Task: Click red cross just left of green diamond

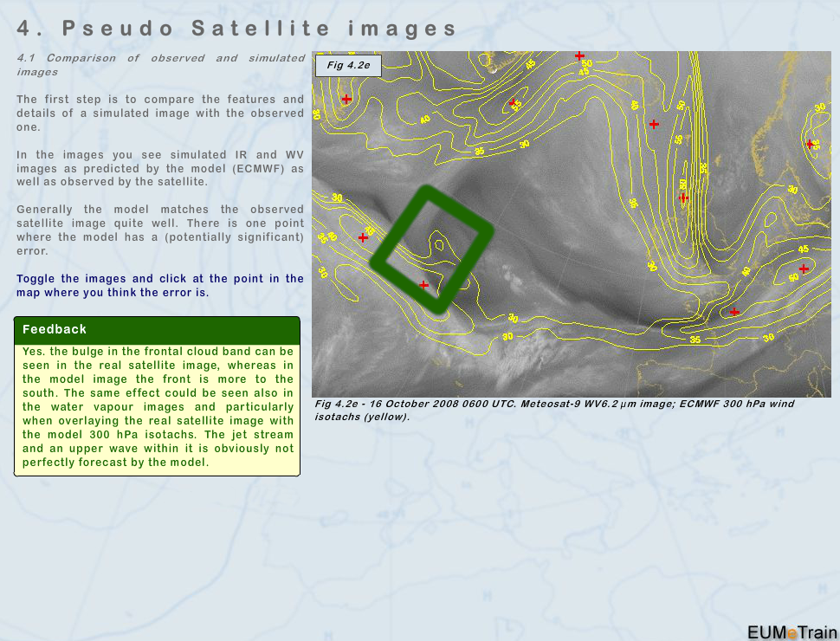Action: pyautogui.click(x=363, y=237)
